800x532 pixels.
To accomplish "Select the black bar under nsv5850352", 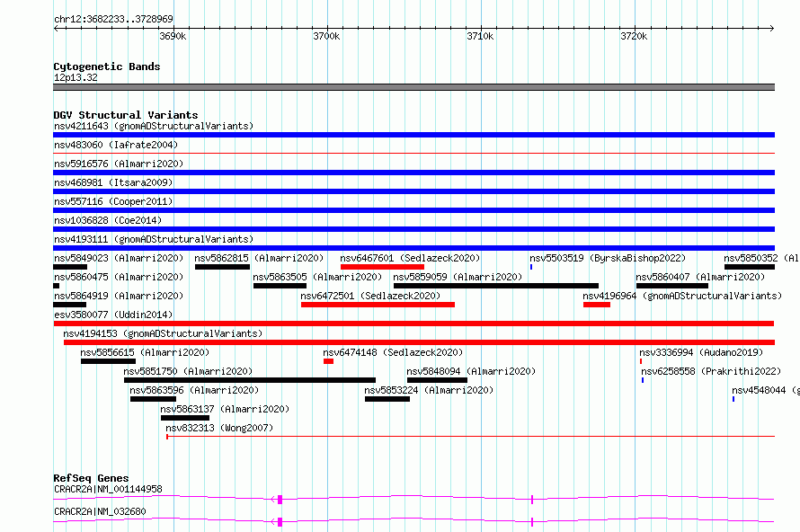I will tap(750, 267).
